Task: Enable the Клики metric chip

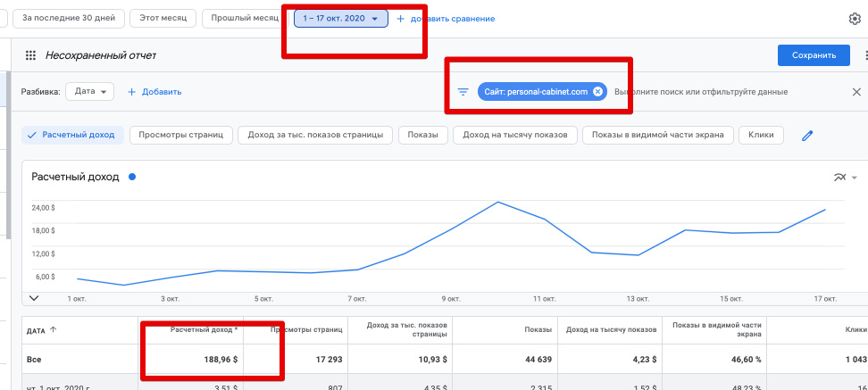Action: click(x=760, y=135)
